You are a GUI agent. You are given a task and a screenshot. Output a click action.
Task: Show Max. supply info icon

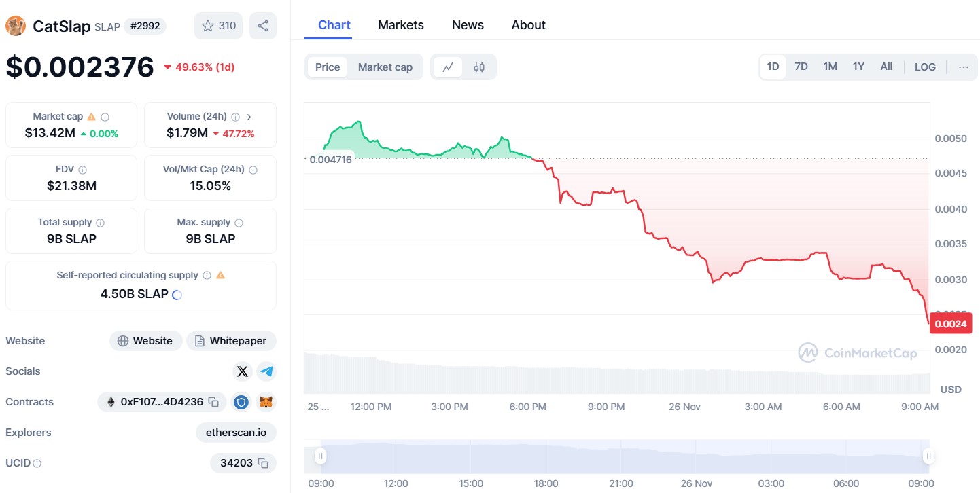tap(239, 223)
